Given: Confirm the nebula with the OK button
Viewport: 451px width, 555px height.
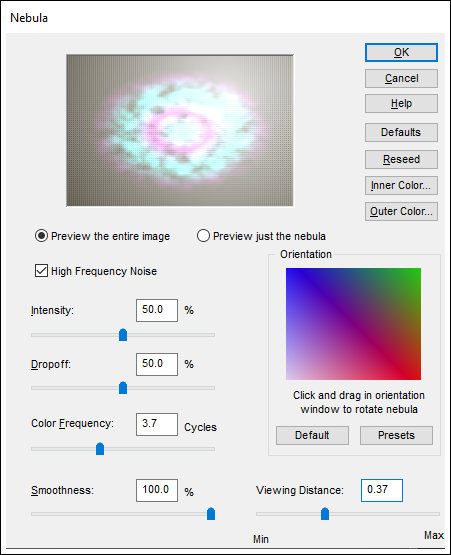Looking at the screenshot, I should (401, 52).
